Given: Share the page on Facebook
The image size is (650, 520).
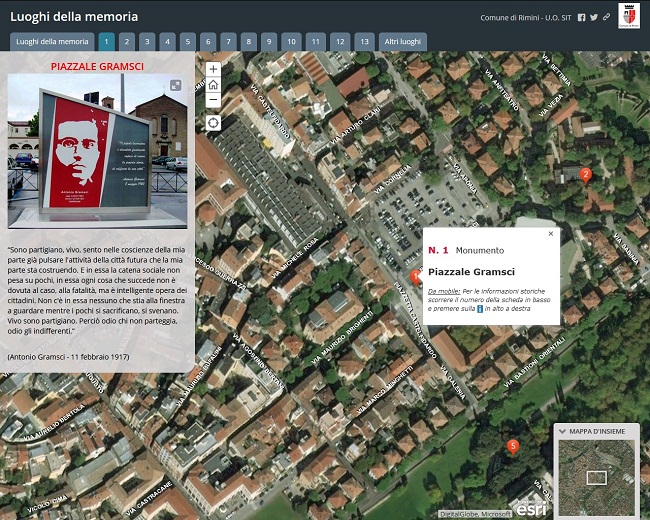Looking at the screenshot, I should 582,17.
